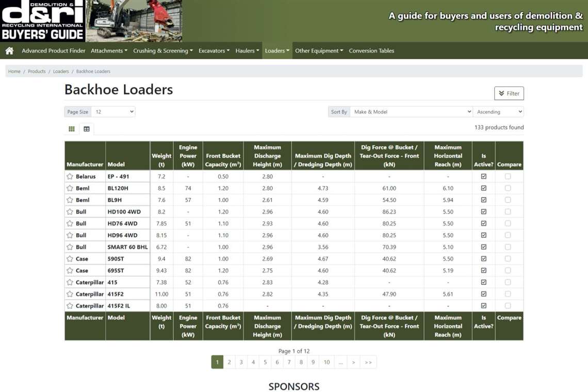Open the Other Equipment menu
The width and height of the screenshot is (588, 392).
point(319,51)
